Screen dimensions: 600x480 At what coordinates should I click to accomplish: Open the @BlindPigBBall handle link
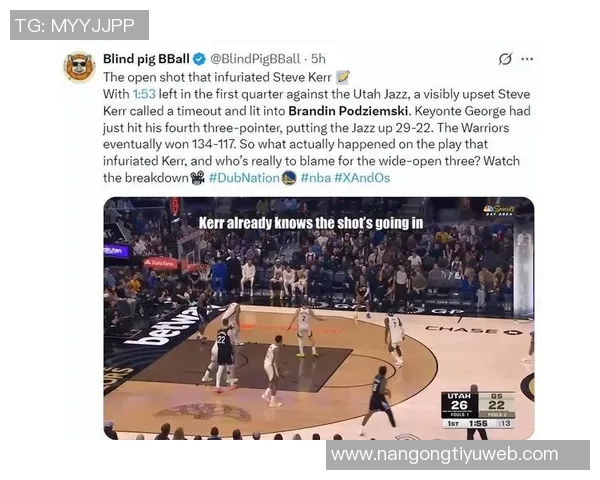(x=255, y=59)
